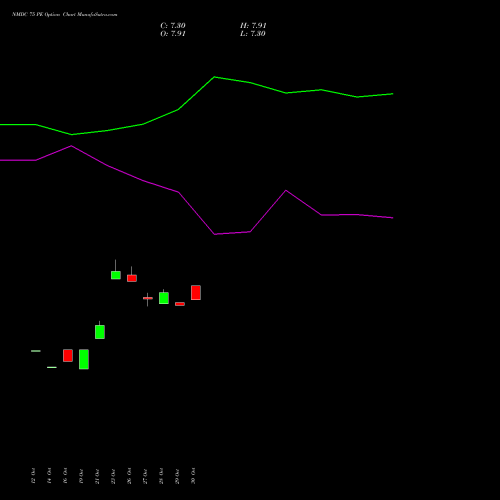Click the low value L: 7.30
The height and width of the screenshot is (500, 500).
point(253,34)
